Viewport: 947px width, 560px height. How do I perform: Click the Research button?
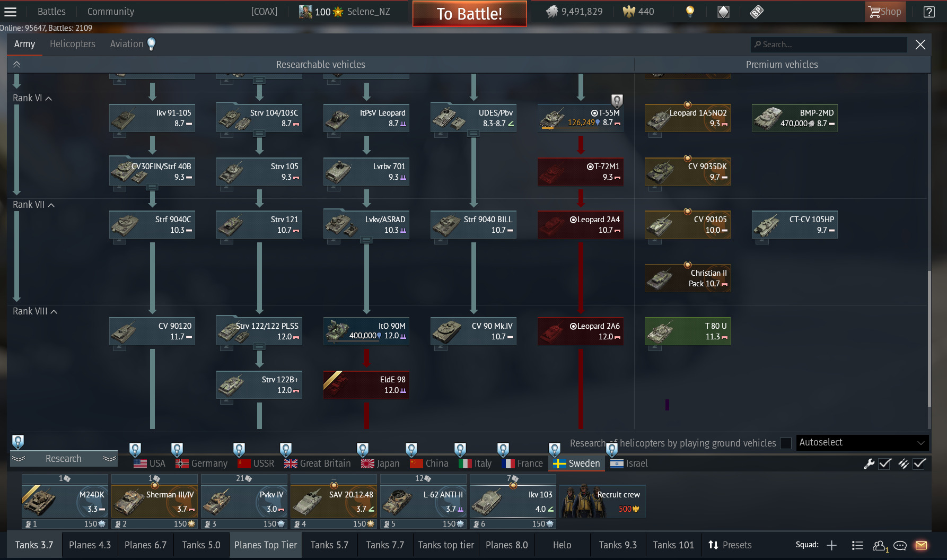pos(64,459)
